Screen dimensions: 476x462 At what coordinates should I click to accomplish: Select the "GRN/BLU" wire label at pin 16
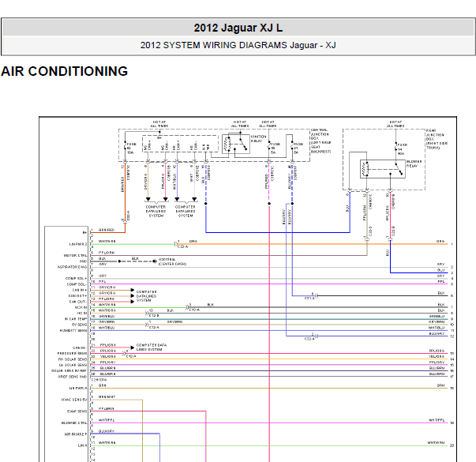click(x=107, y=316)
